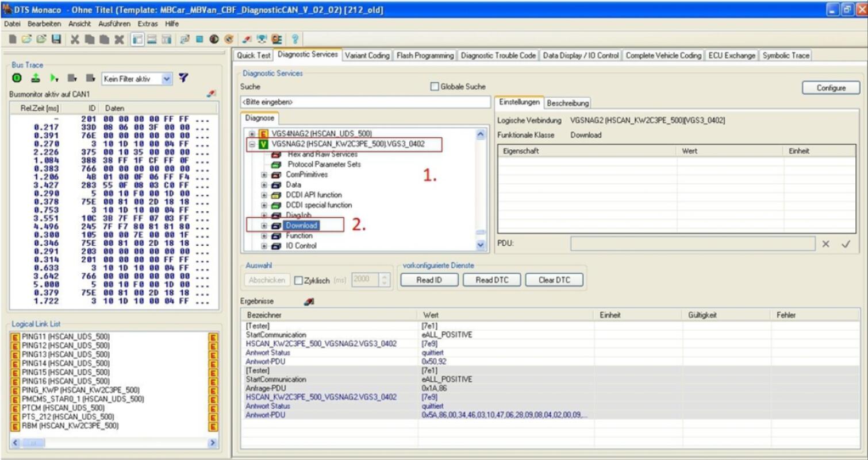
Task: Select the Function tree item
Action: [x=299, y=236]
